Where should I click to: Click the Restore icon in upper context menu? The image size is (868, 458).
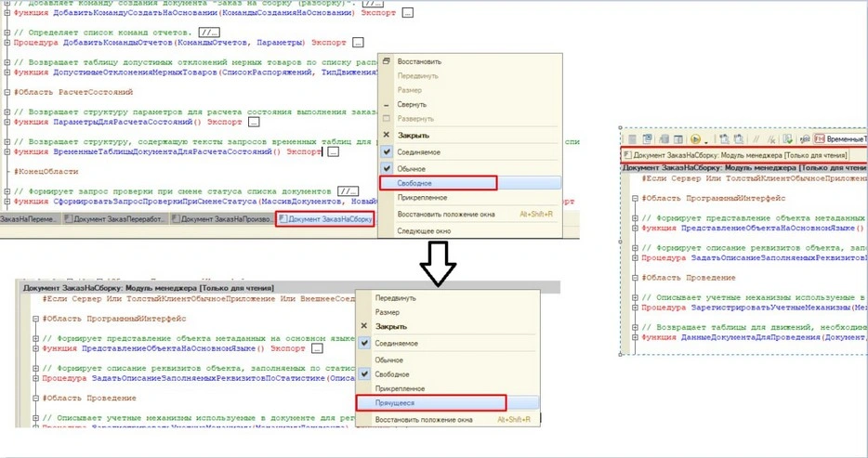click(386, 61)
